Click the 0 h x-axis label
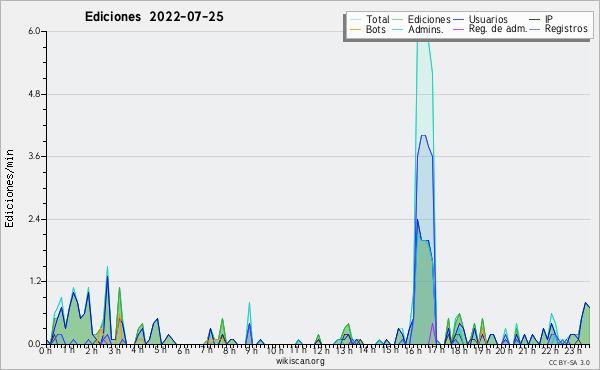Screen dimensions: 600x370 click(46, 350)
